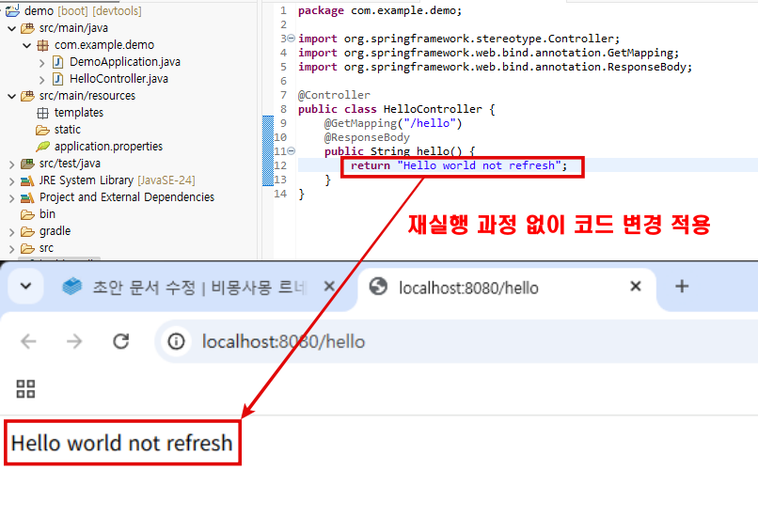Select the templates folder under resources
The width and height of the screenshot is (758, 532).
[x=78, y=113]
